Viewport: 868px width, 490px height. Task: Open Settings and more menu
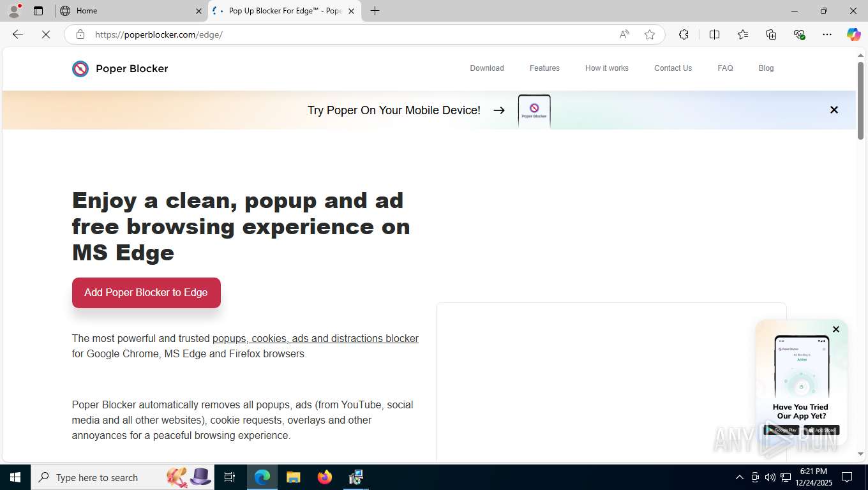pyautogui.click(x=827, y=34)
